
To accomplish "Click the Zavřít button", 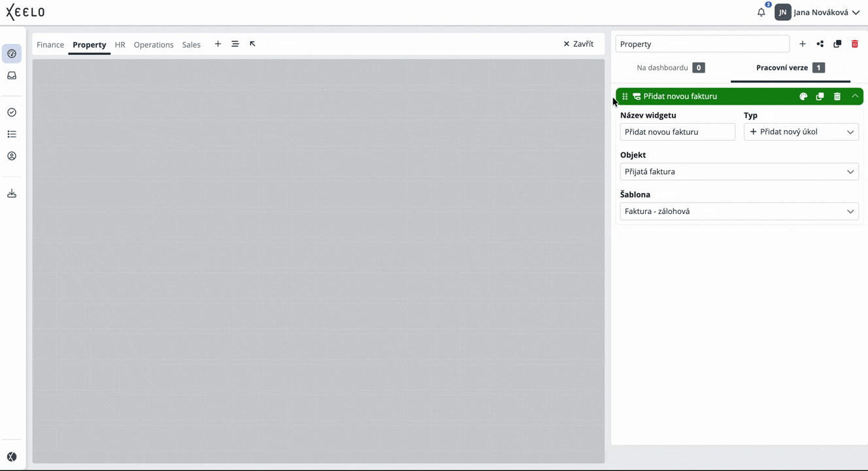I will tap(578, 44).
